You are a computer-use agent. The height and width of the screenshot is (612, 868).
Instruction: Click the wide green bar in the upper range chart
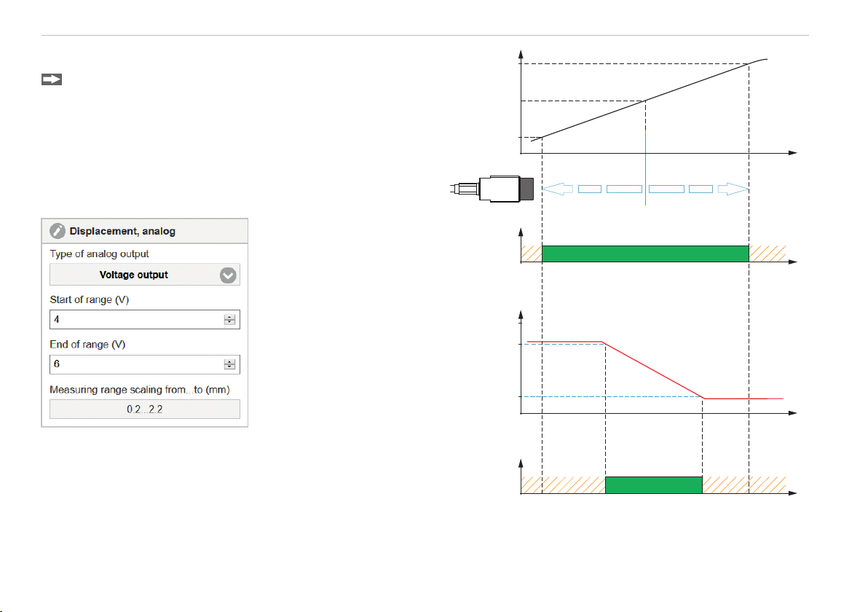tap(645, 254)
